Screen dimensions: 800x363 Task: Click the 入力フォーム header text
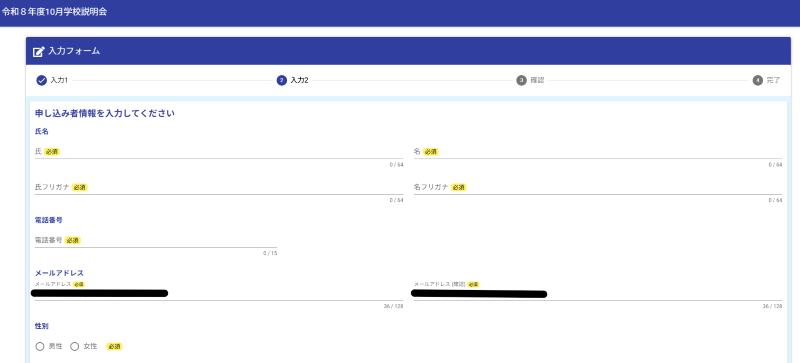tap(74, 51)
